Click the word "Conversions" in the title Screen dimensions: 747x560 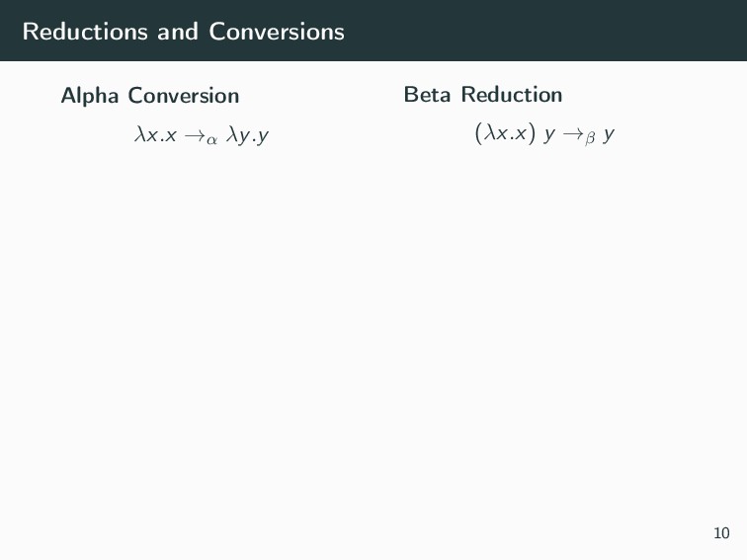coord(277,32)
